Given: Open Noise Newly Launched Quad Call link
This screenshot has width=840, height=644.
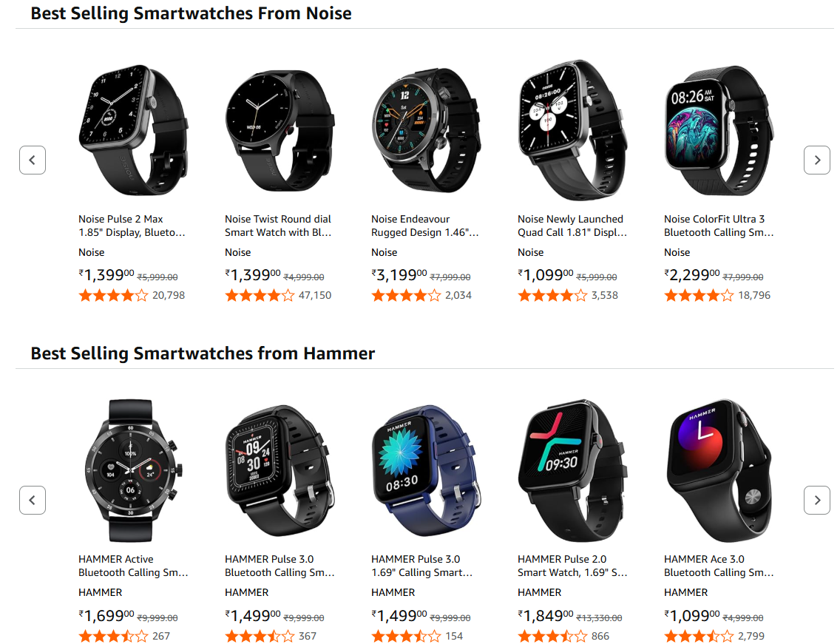Looking at the screenshot, I should coord(572,226).
